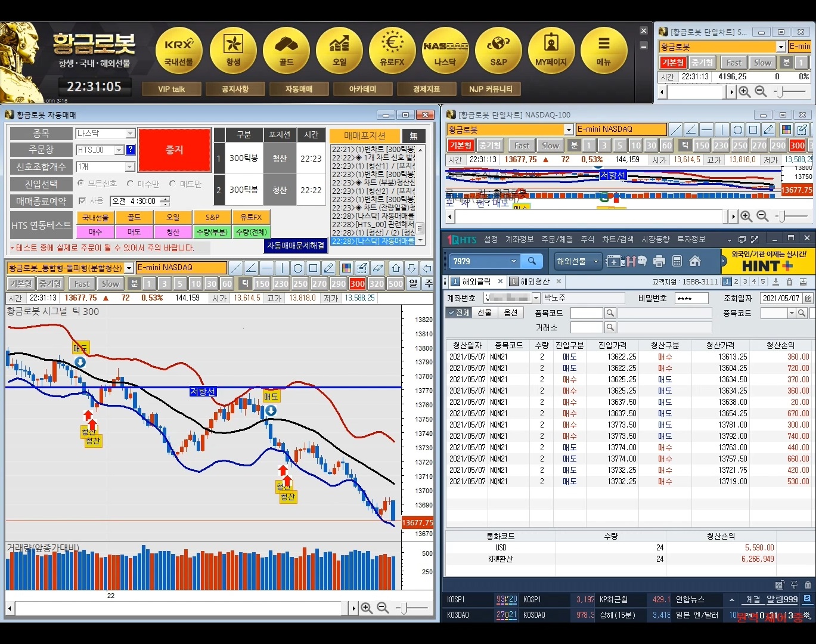Click the 수량(전체) green button

pyautogui.click(x=251, y=232)
